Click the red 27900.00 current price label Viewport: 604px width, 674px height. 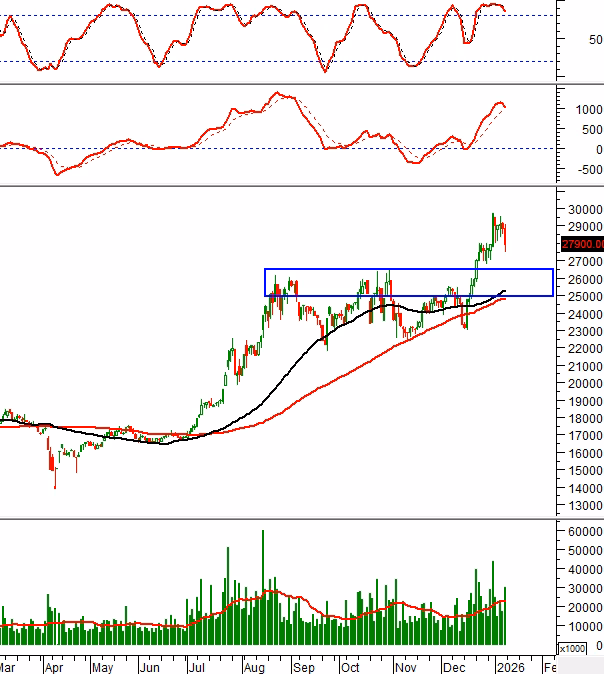click(582, 244)
